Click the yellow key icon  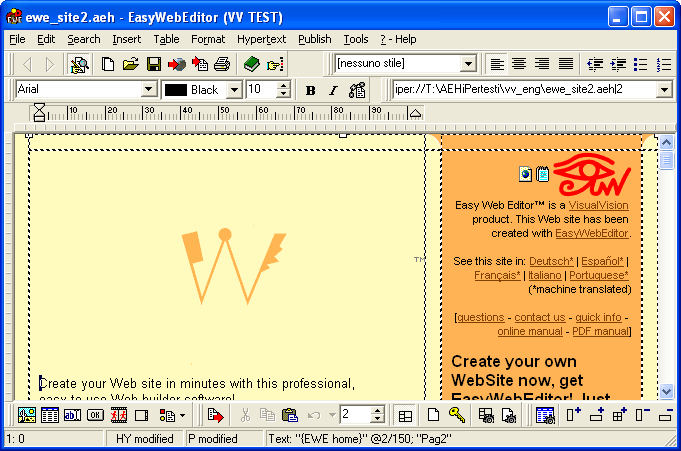coord(456,415)
